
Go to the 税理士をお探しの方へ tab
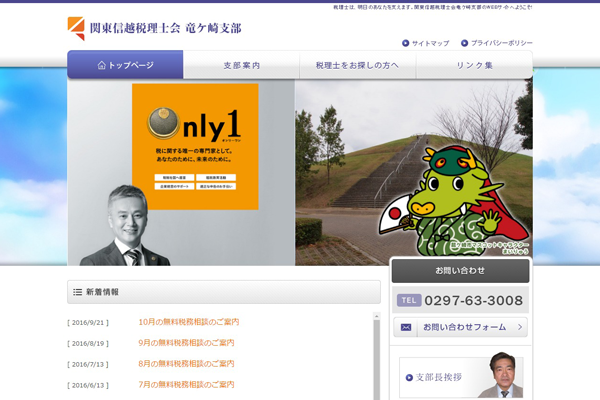pyautogui.click(x=357, y=65)
